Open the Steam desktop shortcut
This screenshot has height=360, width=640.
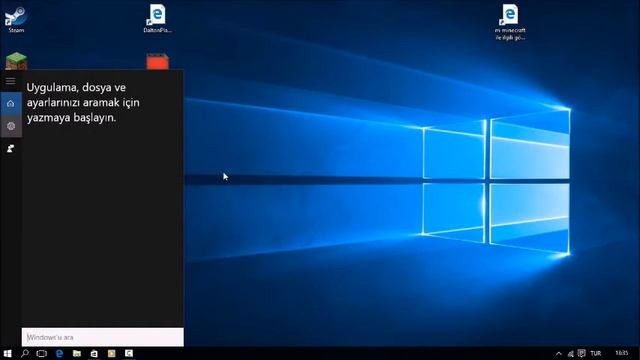pos(16,19)
